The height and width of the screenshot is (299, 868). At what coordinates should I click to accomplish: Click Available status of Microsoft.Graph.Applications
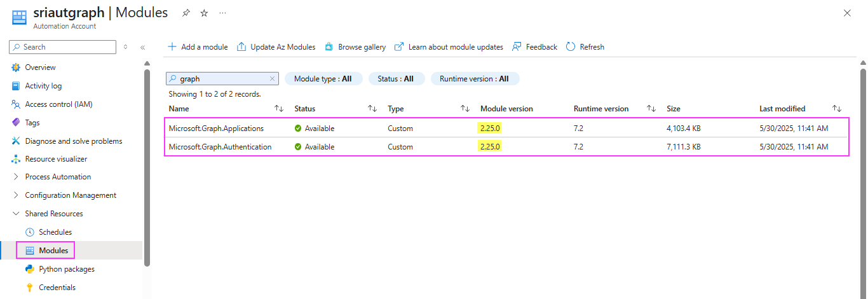tap(315, 129)
